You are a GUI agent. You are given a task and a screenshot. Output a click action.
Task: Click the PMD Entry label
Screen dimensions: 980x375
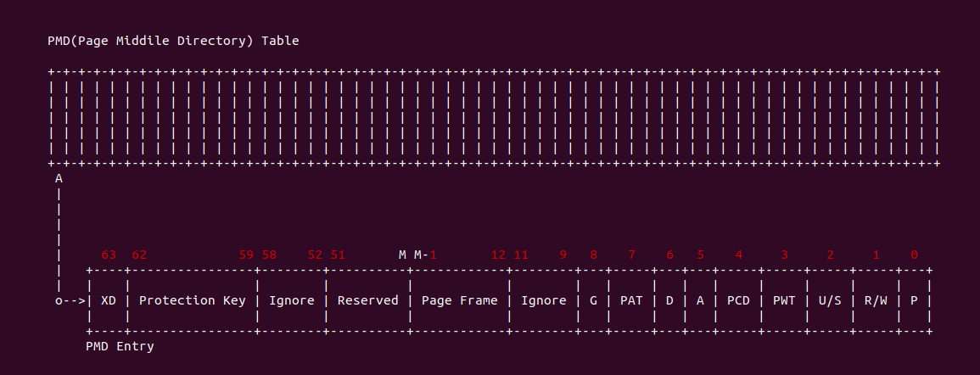point(120,346)
